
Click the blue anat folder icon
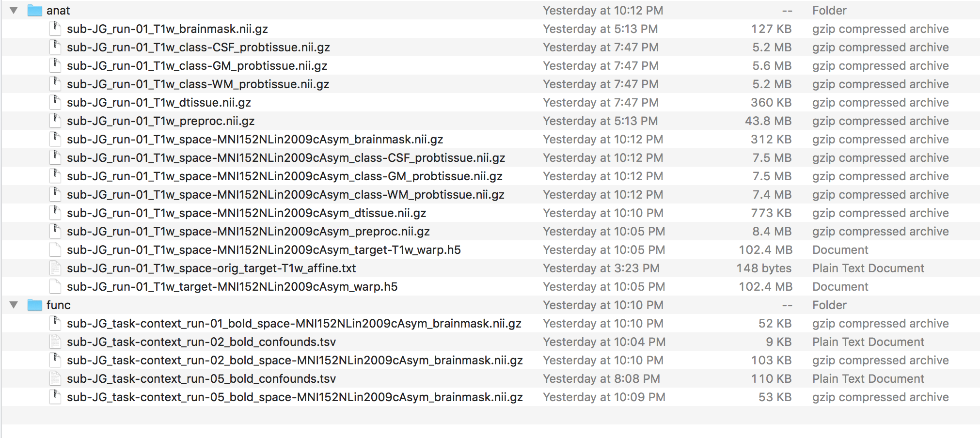coord(34,10)
